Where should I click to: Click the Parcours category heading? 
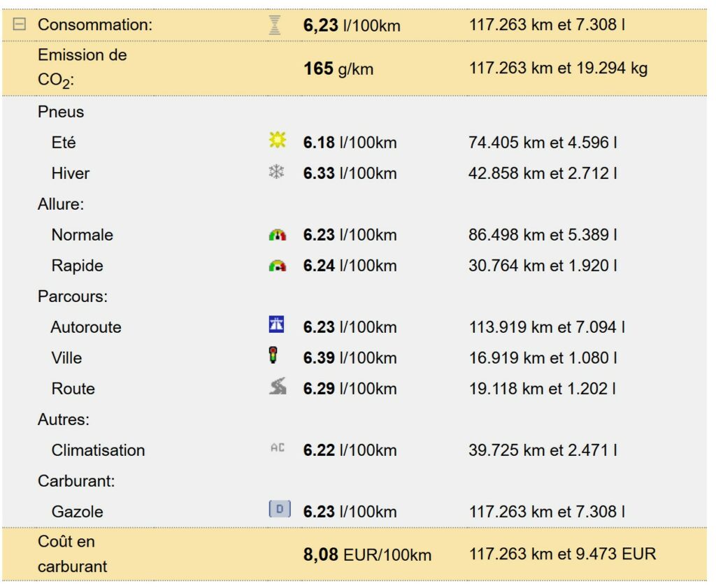click(73, 296)
